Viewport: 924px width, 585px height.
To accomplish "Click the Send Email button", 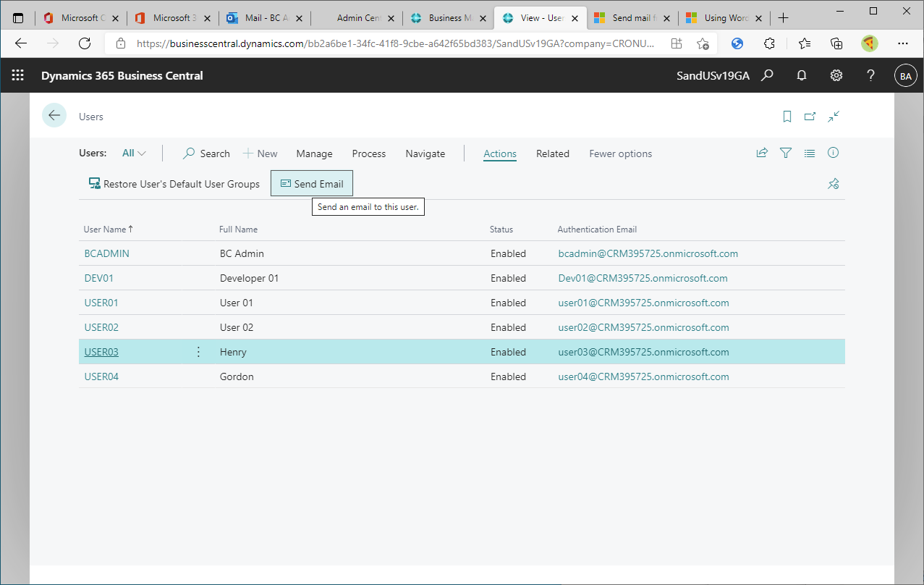I will click(x=312, y=184).
